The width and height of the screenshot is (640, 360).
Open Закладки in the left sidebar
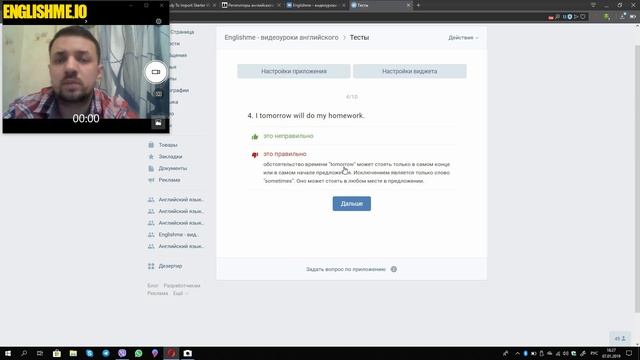[x=170, y=156]
